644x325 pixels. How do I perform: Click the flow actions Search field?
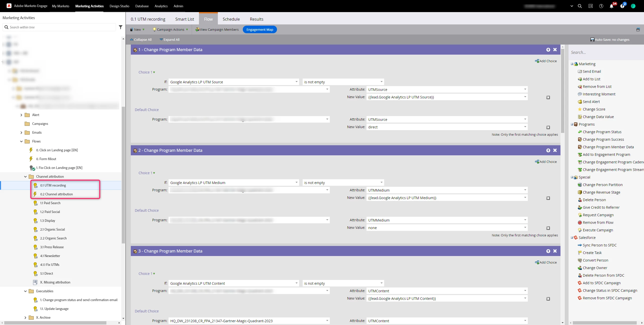(604, 52)
